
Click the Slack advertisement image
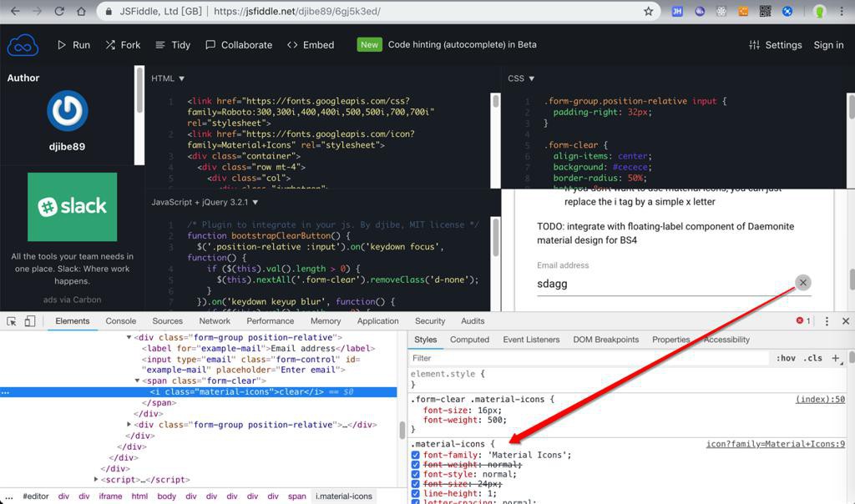point(72,206)
